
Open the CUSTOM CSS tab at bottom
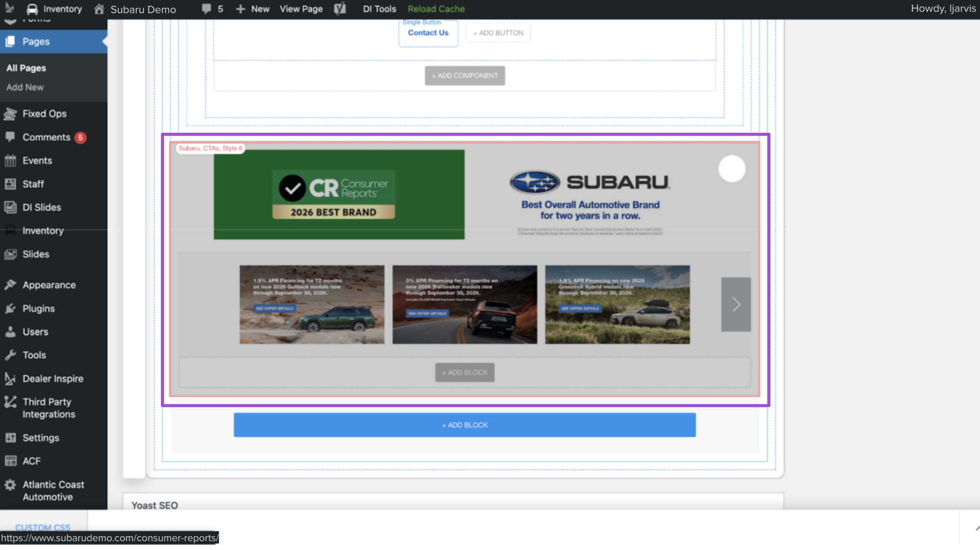click(x=43, y=527)
